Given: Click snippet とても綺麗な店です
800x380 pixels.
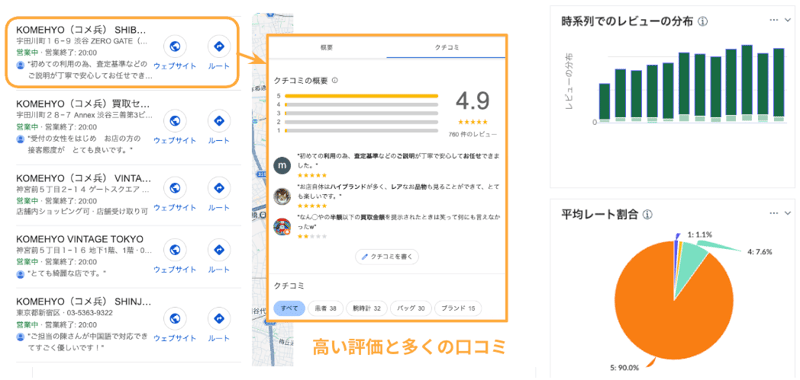Looking at the screenshot, I should pos(66,274).
